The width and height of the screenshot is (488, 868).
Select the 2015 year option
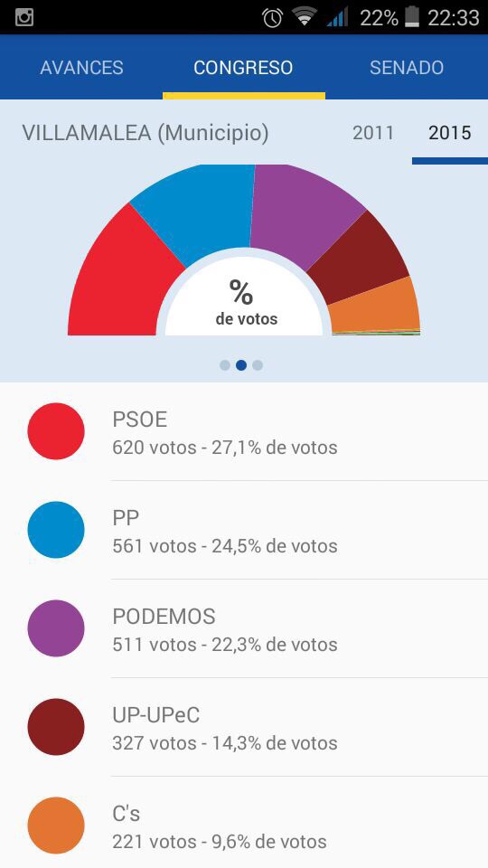450,133
